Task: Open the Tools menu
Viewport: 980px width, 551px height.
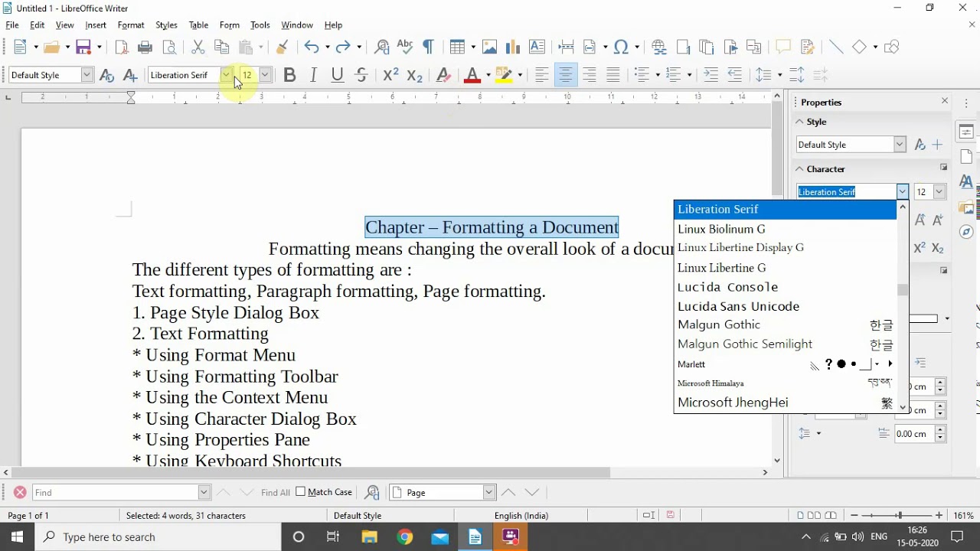Action: pos(260,25)
